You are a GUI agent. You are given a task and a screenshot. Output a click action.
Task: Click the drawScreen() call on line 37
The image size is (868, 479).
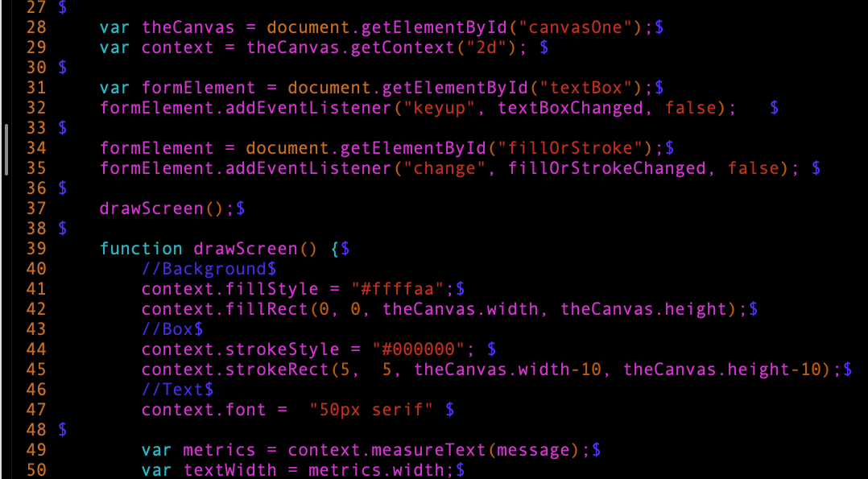click(x=162, y=209)
